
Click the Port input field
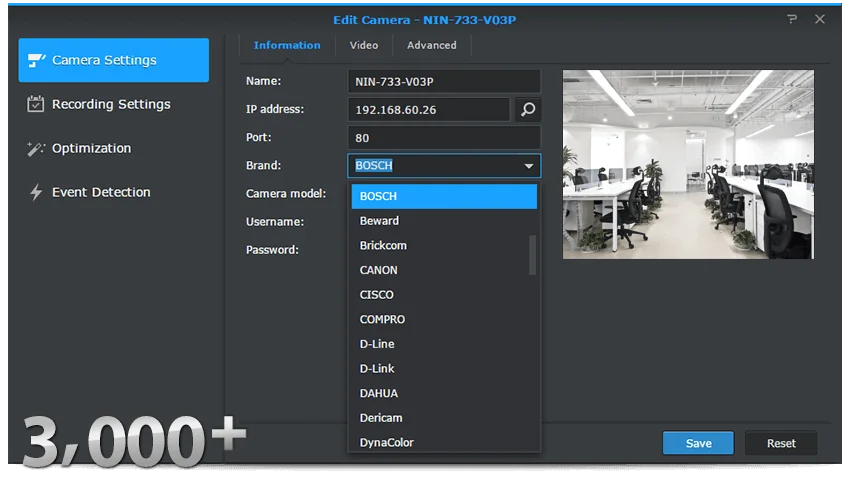coord(444,138)
